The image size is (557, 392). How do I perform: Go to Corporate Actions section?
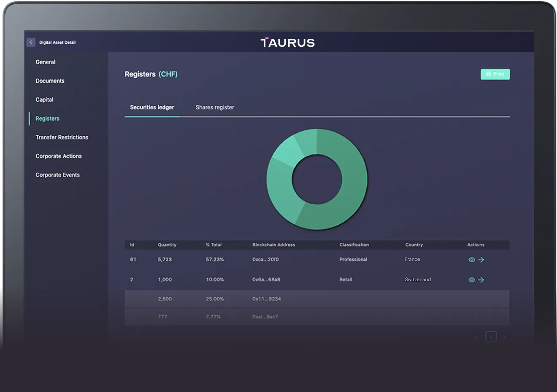pyautogui.click(x=59, y=156)
